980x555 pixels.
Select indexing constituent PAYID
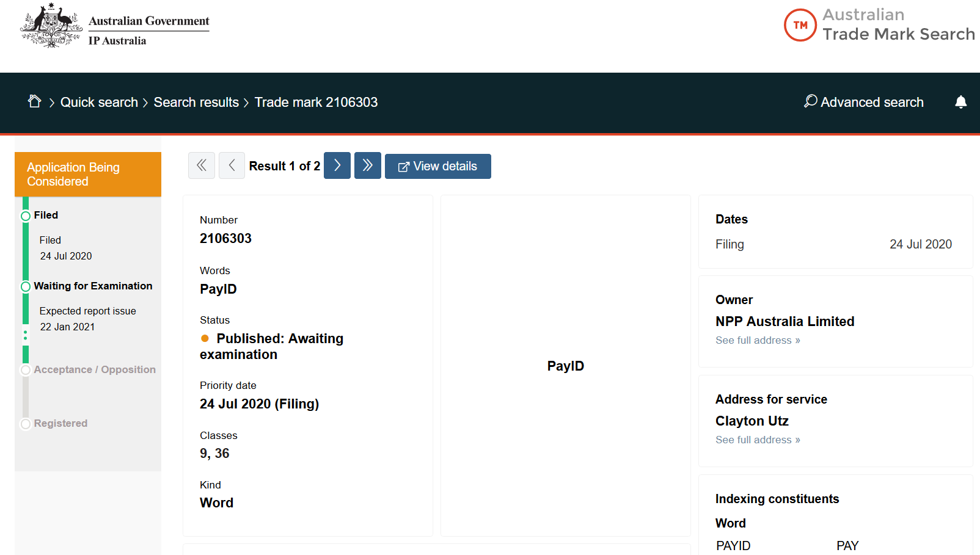coord(733,546)
